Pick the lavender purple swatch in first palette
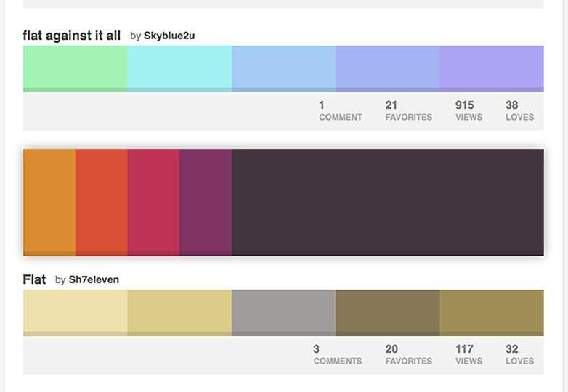This screenshot has height=392, width=568. point(491,68)
